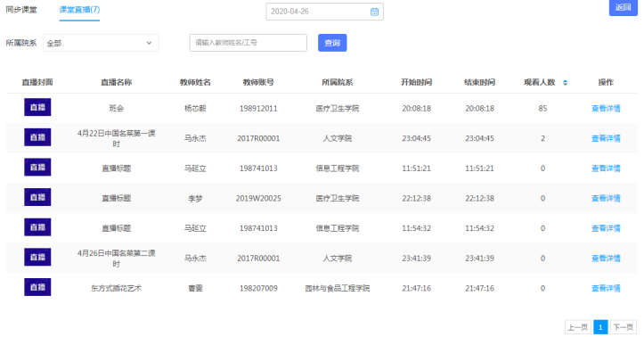Open 查看详情 for 4月22日中国名菜第一课时

pyautogui.click(x=606, y=138)
